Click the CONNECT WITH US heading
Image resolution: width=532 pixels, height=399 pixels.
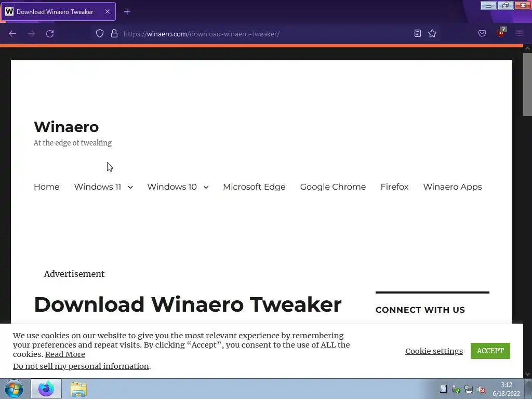[420, 310]
